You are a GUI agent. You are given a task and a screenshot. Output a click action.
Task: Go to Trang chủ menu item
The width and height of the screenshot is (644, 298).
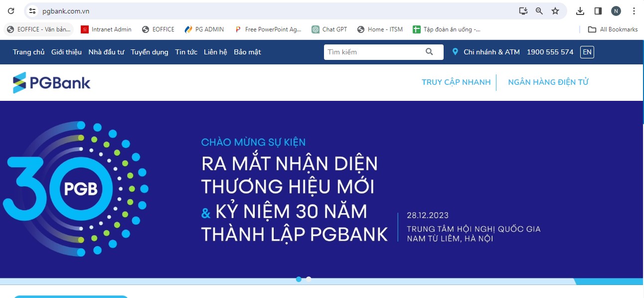[28, 52]
